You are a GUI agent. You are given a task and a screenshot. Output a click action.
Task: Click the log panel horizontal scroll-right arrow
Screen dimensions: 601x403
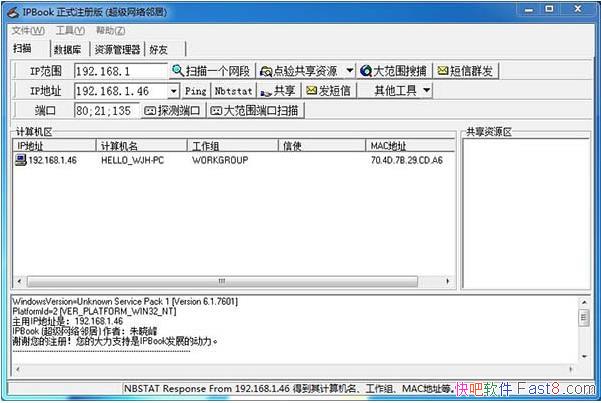pos(571,369)
